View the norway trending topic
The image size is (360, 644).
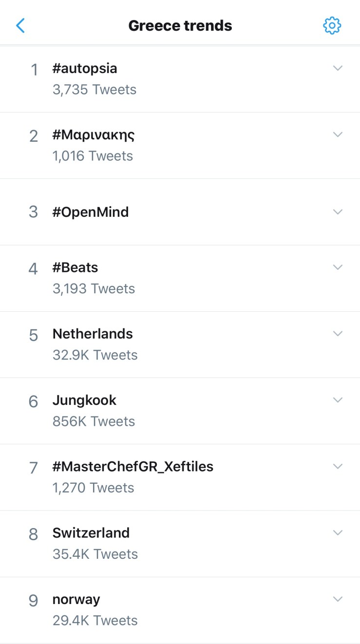[x=76, y=599]
